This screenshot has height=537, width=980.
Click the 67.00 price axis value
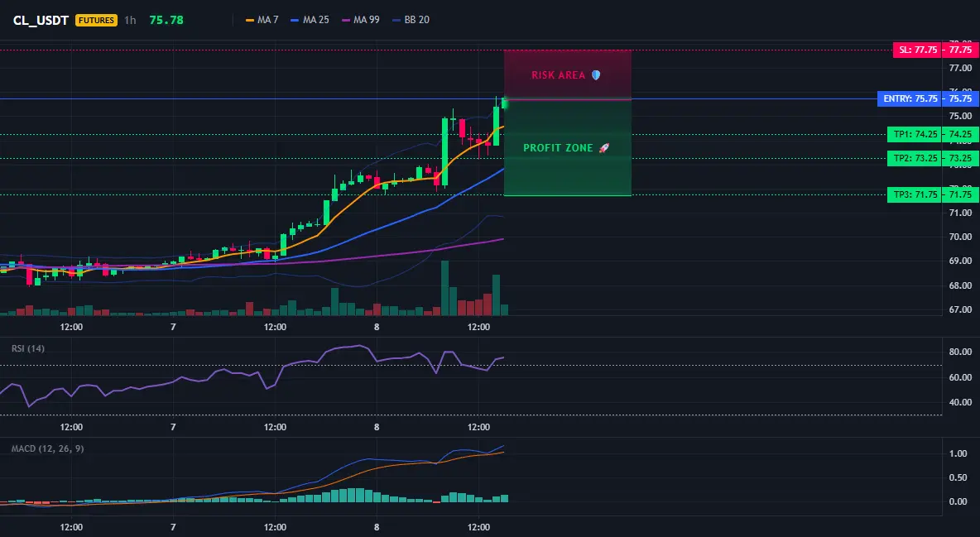pos(961,309)
